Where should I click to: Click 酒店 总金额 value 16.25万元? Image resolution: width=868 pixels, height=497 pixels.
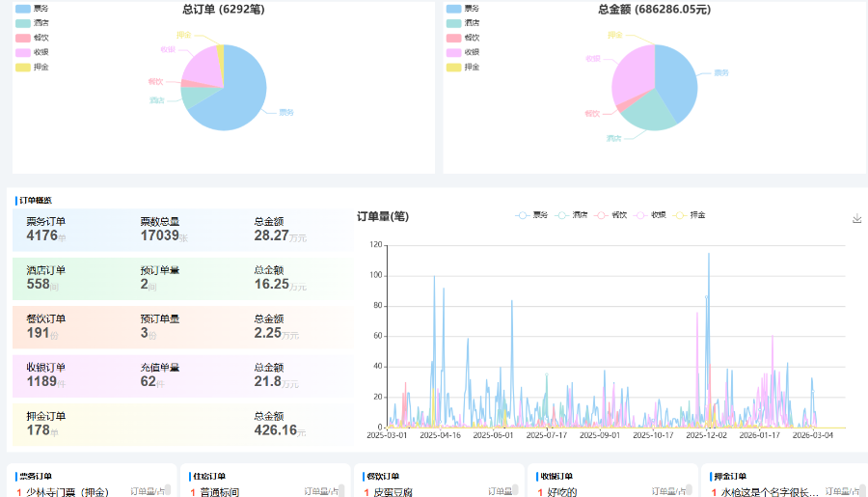click(280, 285)
